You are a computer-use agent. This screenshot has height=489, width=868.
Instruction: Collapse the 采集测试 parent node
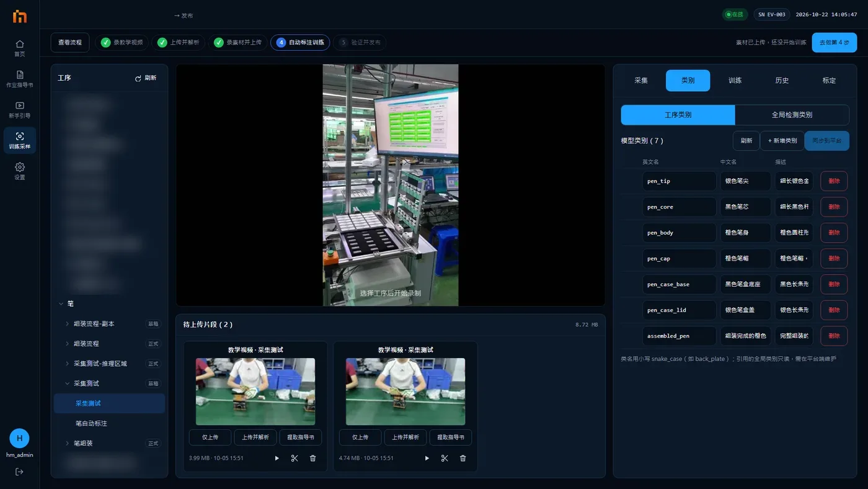pyautogui.click(x=67, y=384)
